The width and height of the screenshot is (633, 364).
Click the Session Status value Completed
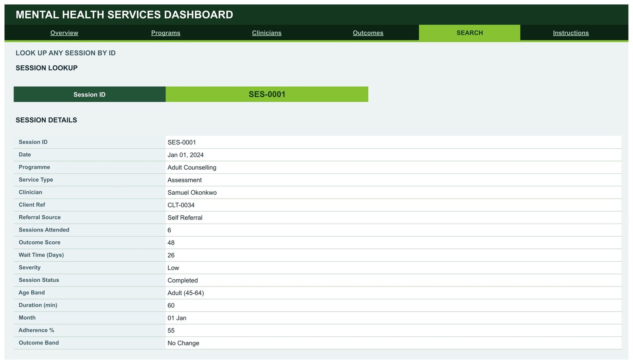point(183,281)
